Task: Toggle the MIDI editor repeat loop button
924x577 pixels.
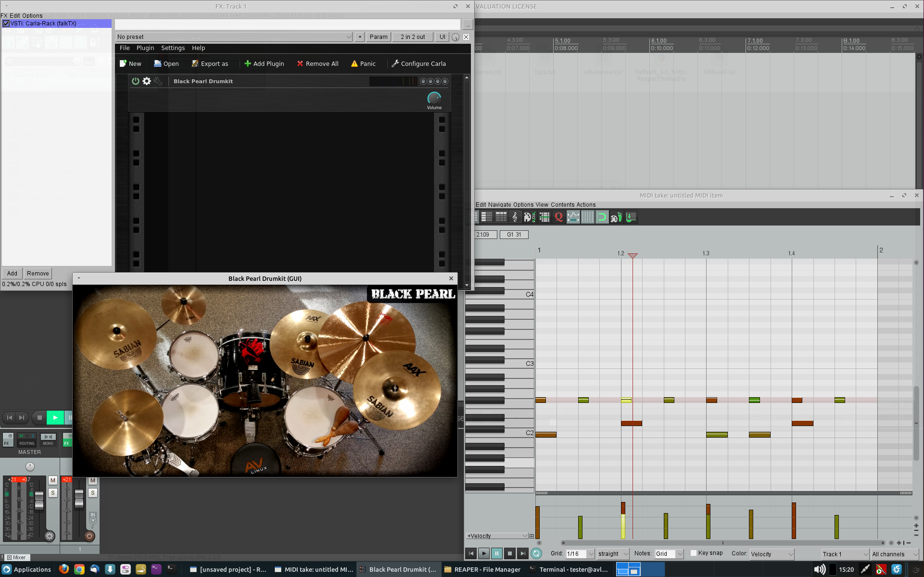Action: tap(536, 553)
